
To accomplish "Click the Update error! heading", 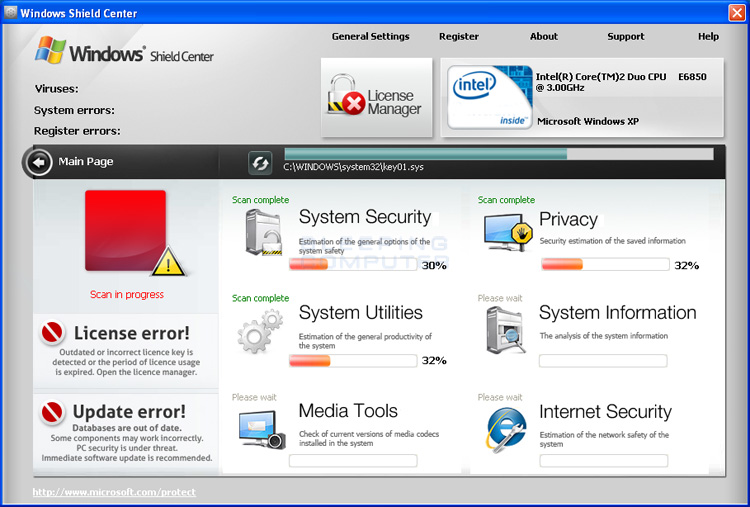I will 129,411.
